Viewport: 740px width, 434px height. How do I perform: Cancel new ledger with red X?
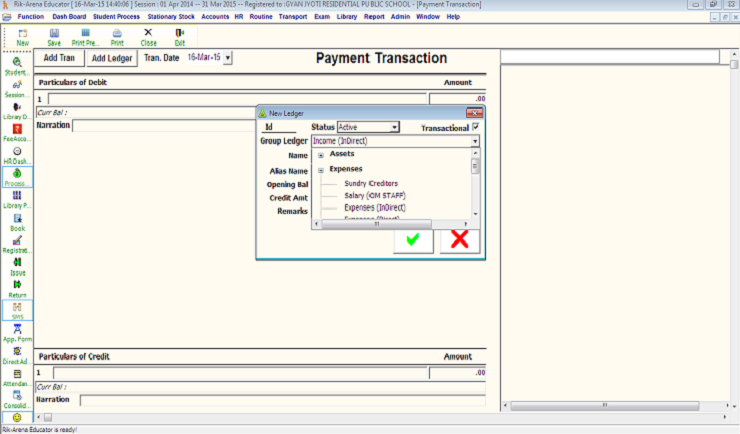click(x=460, y=240)
